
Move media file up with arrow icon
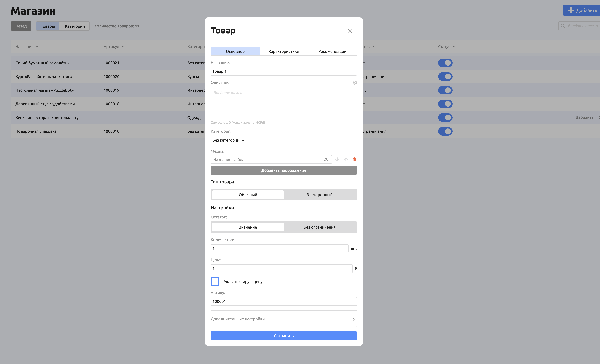point(346,159)
